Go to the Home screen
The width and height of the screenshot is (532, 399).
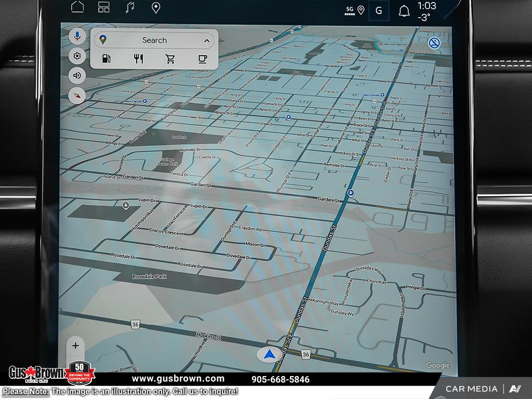[77, 7]
